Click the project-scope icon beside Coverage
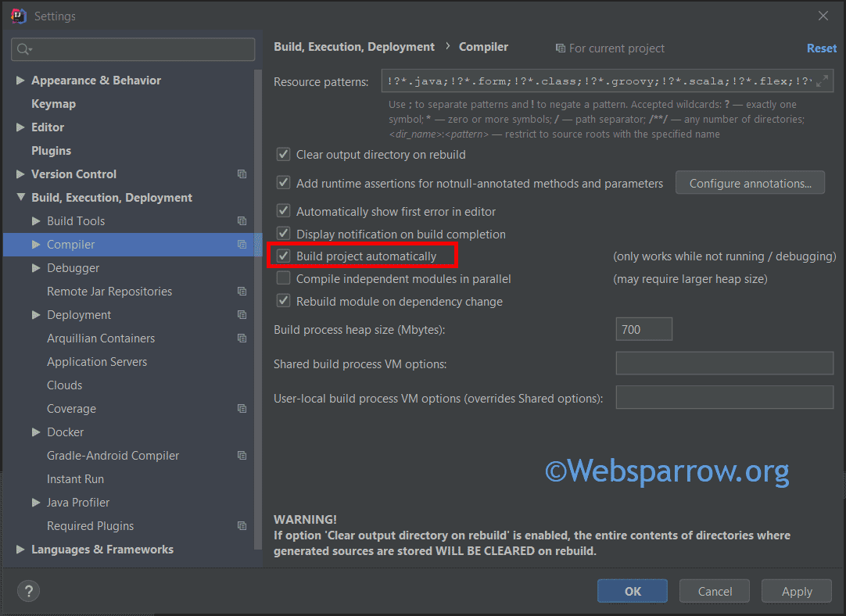846x616 pixels. point(242,408)
